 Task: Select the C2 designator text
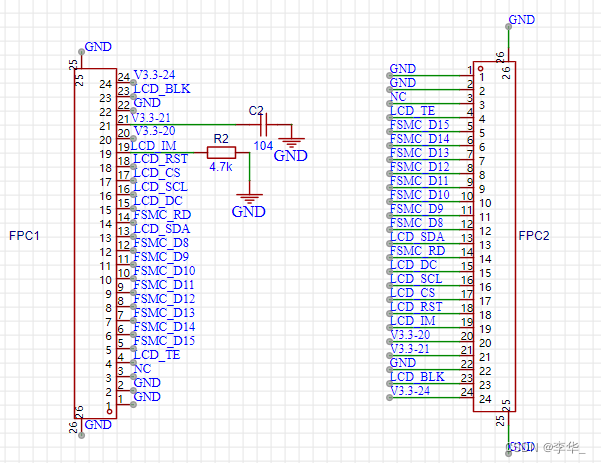[x=256, y=111]
